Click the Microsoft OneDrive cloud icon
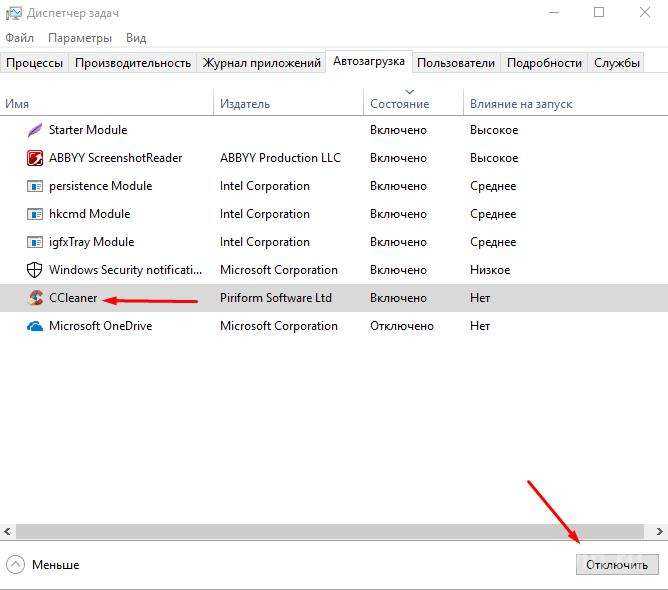 point(35,326)
